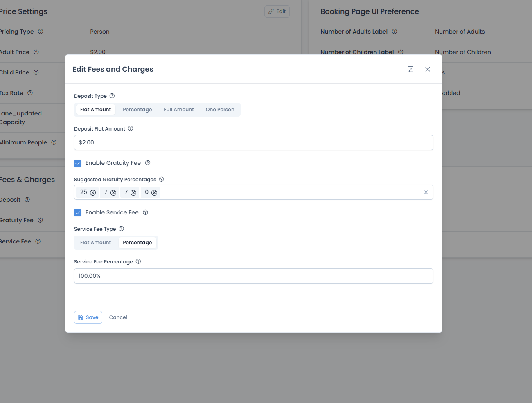Choose Percentage service fee type
The height and width of the screenshot is (403, 532).
click(x=138, y=243)
